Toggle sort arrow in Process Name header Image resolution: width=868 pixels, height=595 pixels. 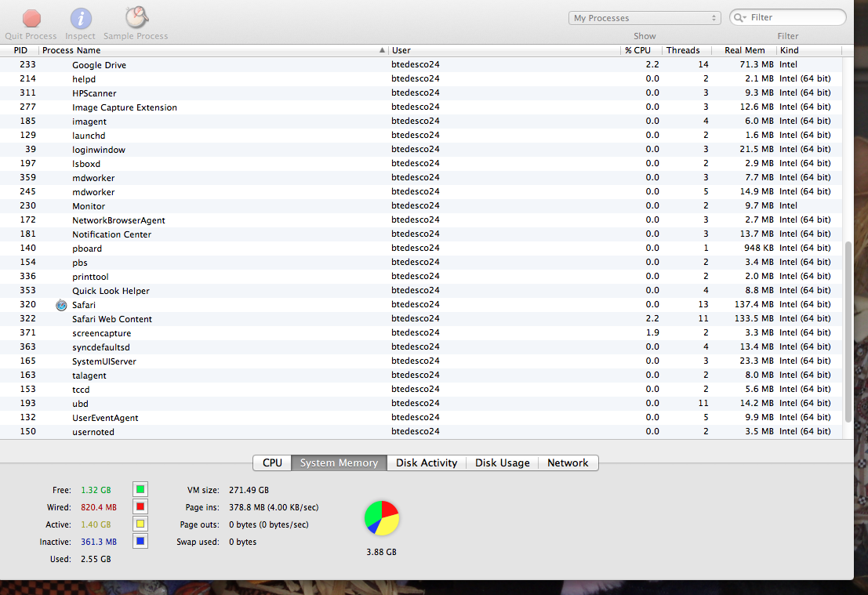382,50
